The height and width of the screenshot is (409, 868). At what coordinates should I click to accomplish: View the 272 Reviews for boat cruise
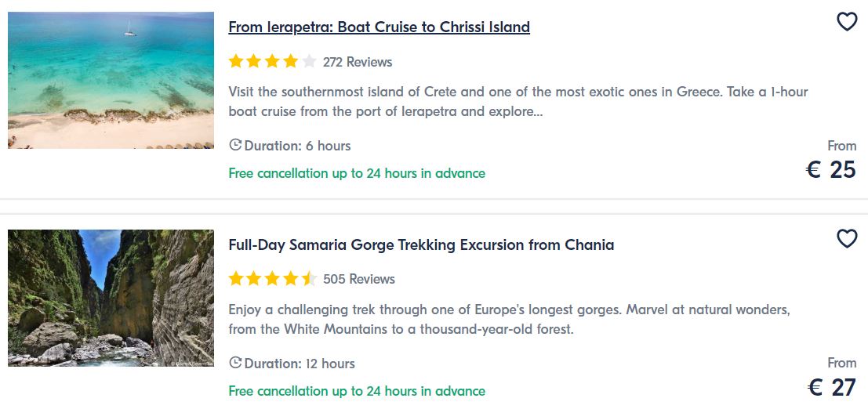click(x=358, y=62)
